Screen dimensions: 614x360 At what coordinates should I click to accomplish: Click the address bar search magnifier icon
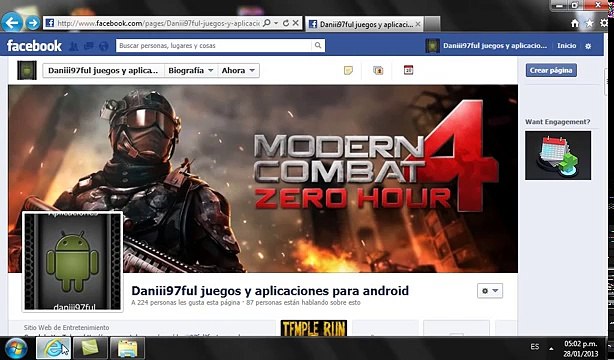coord(266,23)
